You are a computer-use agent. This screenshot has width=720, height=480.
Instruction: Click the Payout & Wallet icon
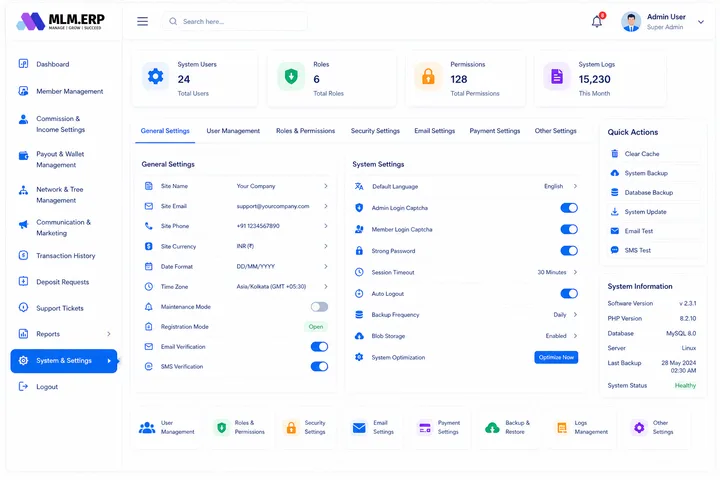[23, 155]
